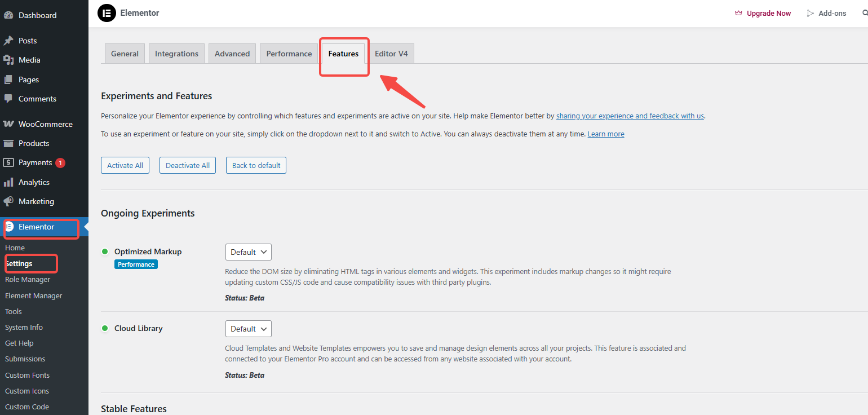Open the Integrations tab
This screenshot has width=868, height=415.
click(176, 54)
